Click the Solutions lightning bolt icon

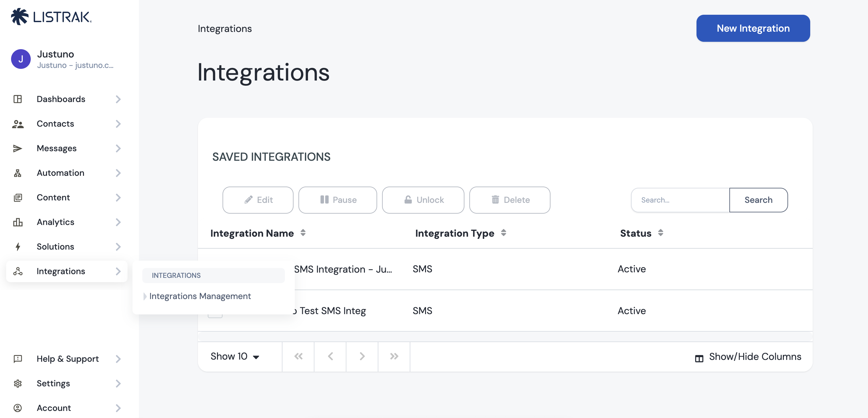pyautogui.click(x=18, y=247)
